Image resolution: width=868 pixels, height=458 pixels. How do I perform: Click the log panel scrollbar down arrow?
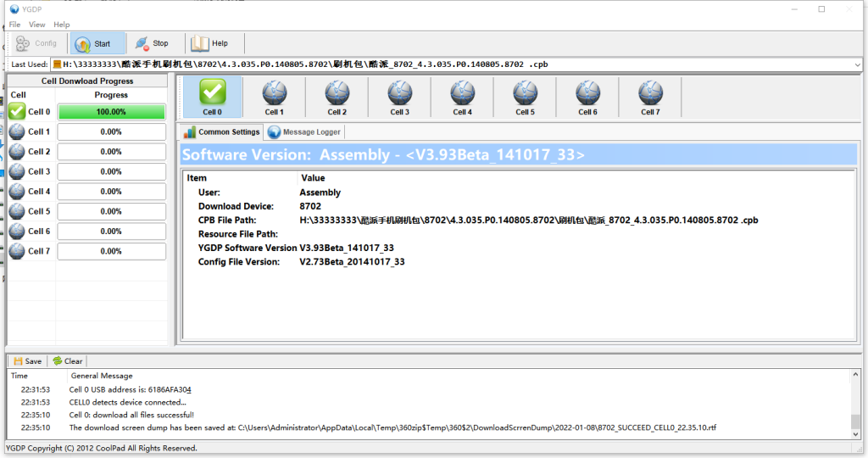click(855, 434)
